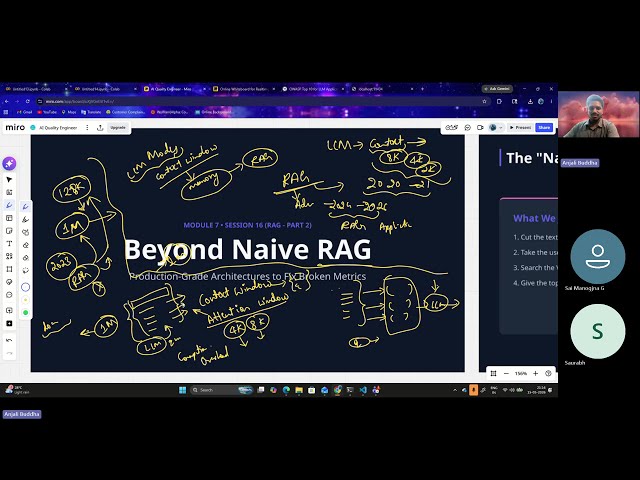This screenshot has height=480, width=640.
Task: Open File Explorer from the taskbar
Action: coord(299,390)
